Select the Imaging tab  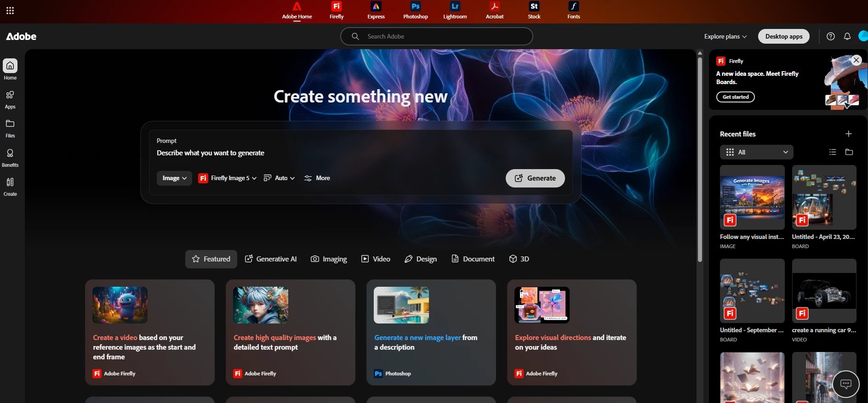point(329,259)
